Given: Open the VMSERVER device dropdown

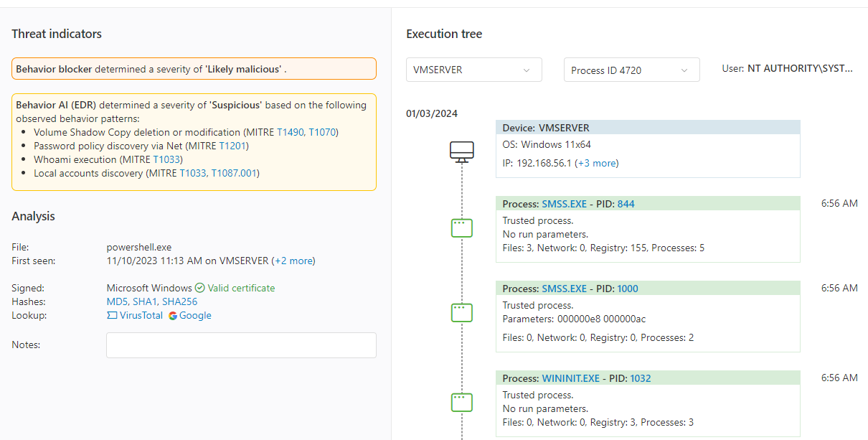Looking at the screenshot, I should (x=473, y=70).
